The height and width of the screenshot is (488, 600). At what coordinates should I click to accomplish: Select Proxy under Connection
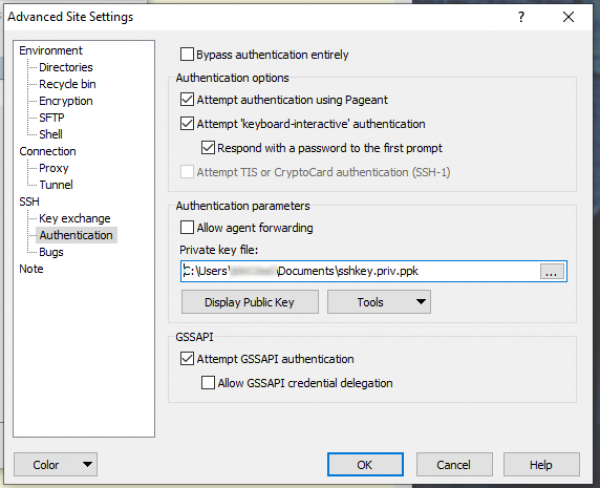coord(54,168)
